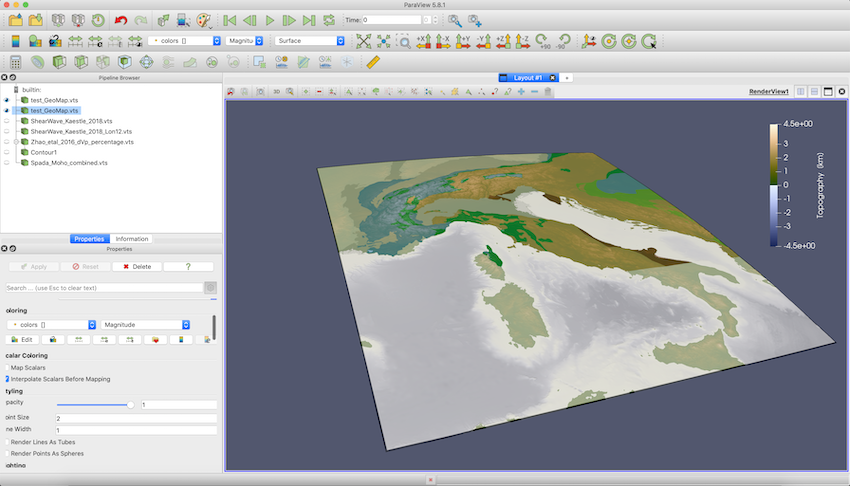Enable Render Lines As Tubes

(8, 442)
